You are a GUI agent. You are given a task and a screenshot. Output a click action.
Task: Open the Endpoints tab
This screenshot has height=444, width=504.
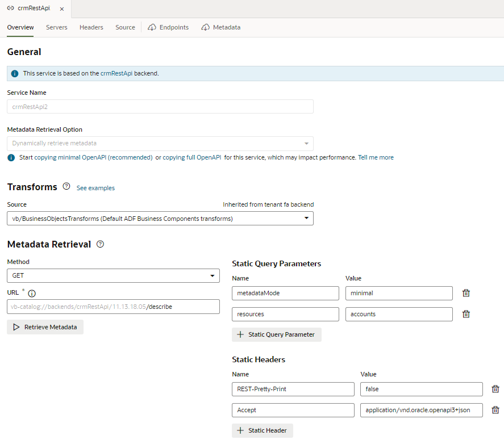tap(168, 27)
